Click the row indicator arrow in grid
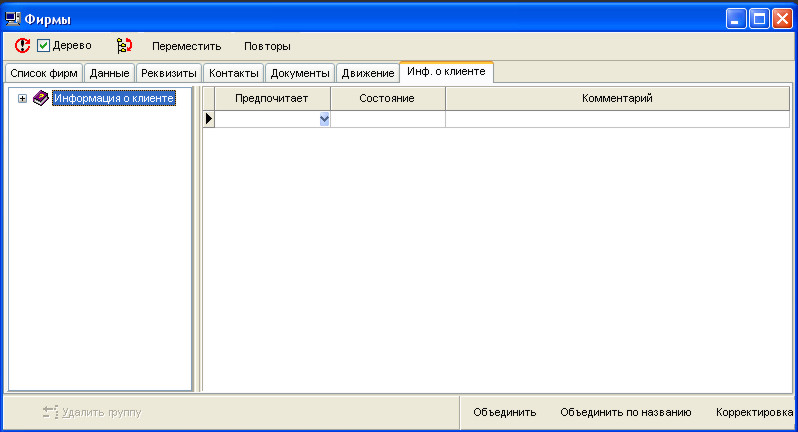This screenshot has width=798, height=432. coord(209,119)
